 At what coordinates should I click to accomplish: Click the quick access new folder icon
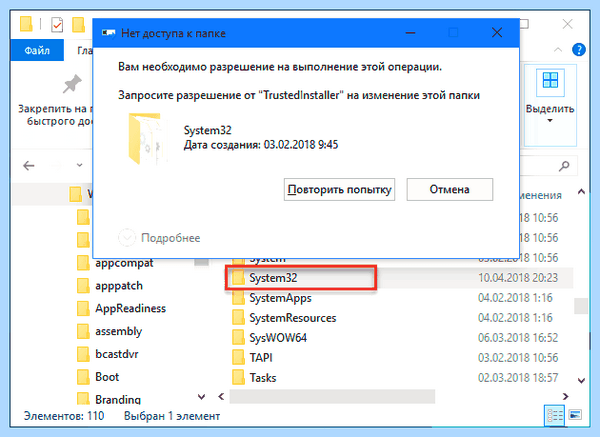78,25
